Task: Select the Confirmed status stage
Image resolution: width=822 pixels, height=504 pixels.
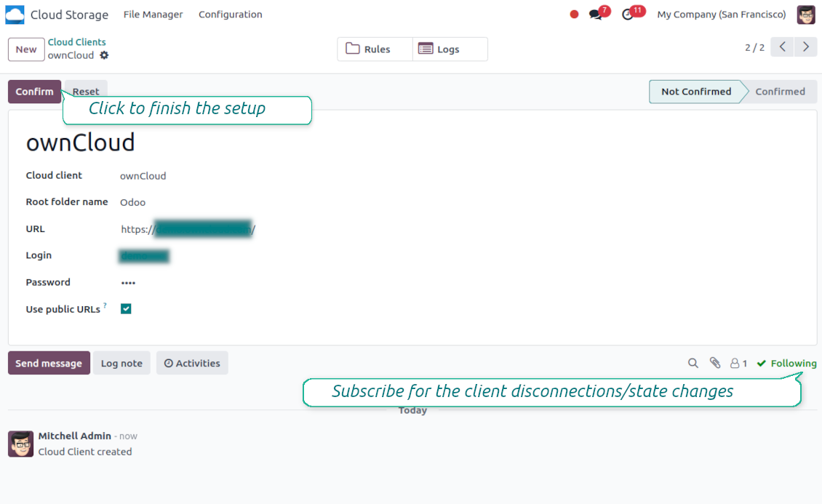Action: (x=780, y=92)
